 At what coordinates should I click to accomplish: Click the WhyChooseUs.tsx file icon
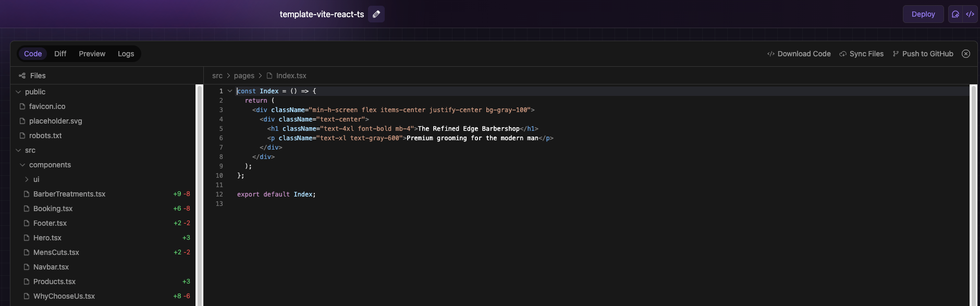click(27, 296)
